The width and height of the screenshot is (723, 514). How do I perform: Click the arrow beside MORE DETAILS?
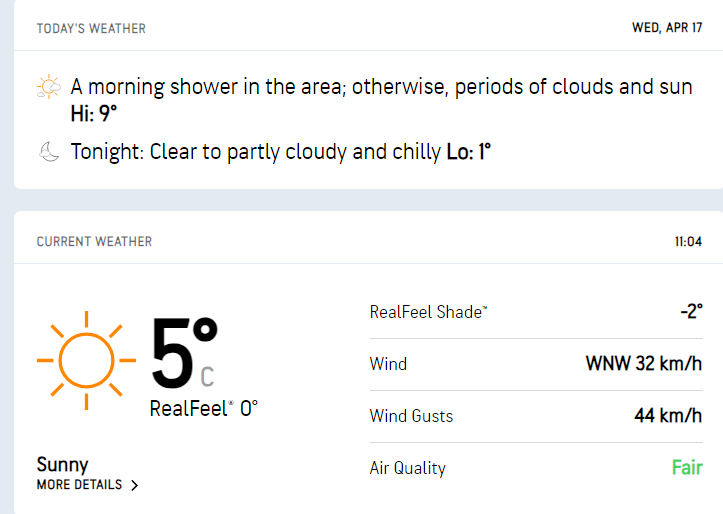(134, 486)
